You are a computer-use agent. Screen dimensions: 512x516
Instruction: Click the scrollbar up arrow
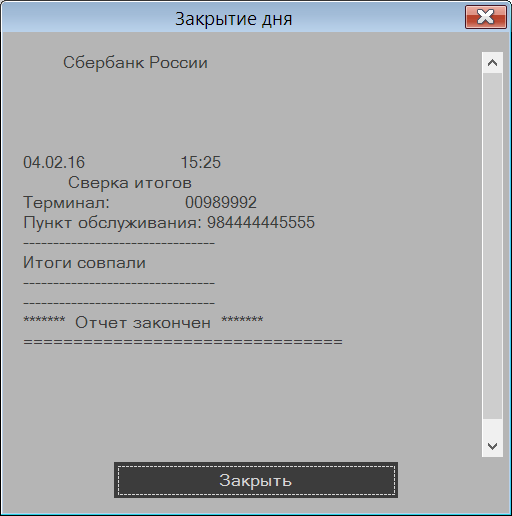(x=492, y=63)
